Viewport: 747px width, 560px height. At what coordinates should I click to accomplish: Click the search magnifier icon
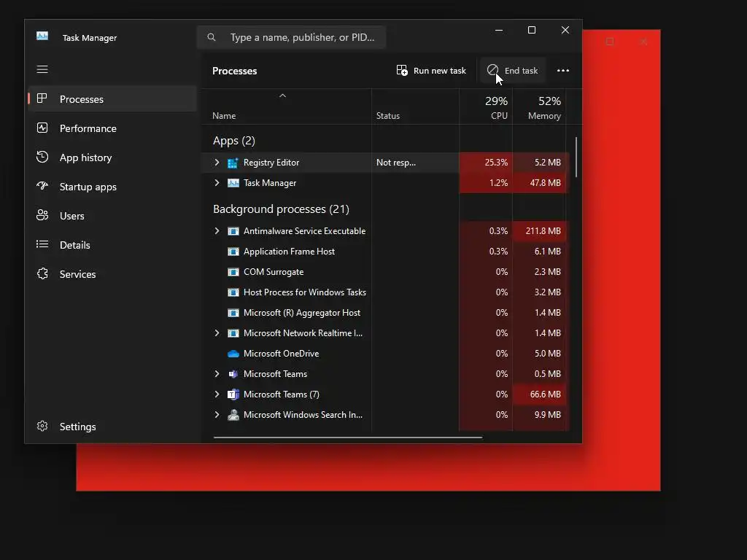click(x=212, y=37)
